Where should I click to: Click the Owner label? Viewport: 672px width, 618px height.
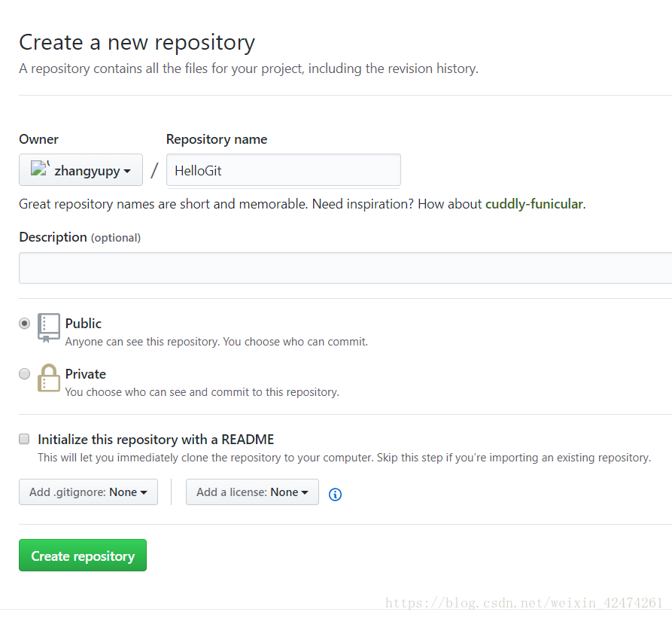click(38, 139)
